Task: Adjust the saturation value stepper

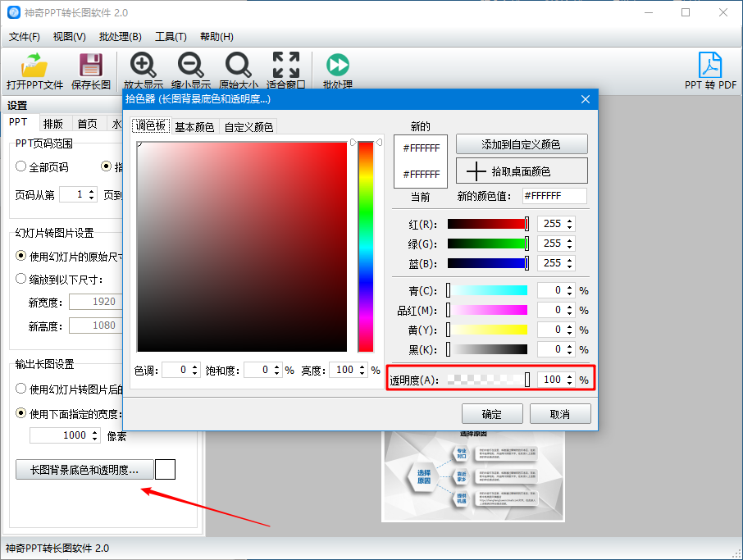Action: point(276,370)
